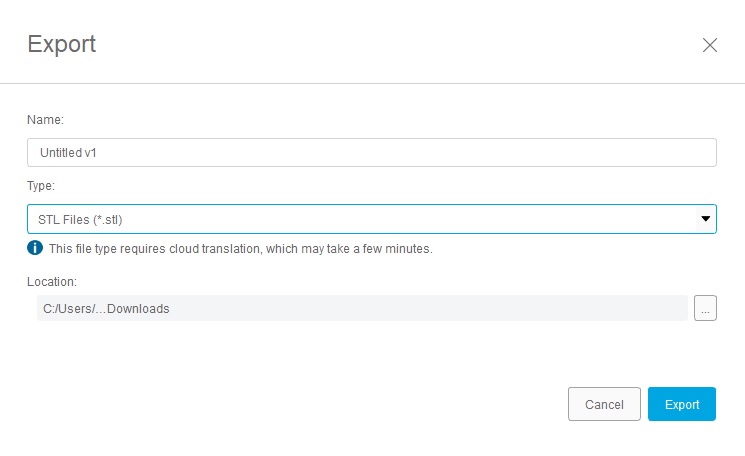This screenshot has height=456, width=745.
Task: Click the three-dots browse location icon
Action: [x=705, y=309]
